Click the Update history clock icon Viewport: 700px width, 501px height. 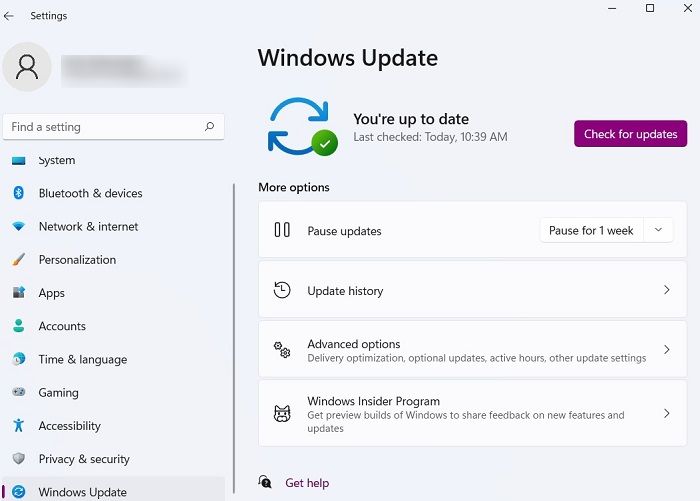[282, 290]
